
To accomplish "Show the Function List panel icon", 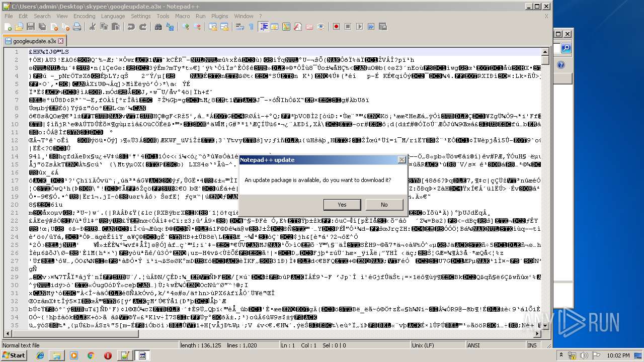I will click(x=297, y=27).
